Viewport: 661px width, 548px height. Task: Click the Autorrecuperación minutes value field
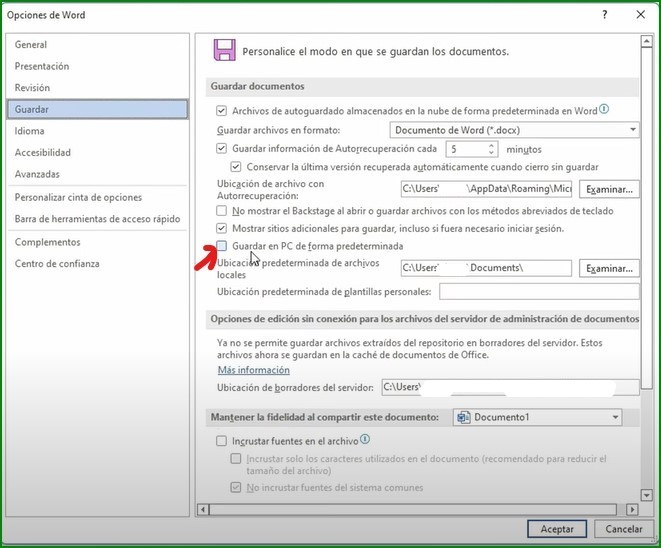pos(467,149)
